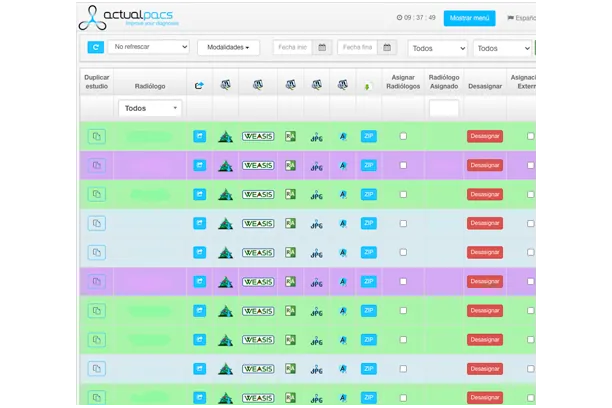Click the green download icon in the table header
Viewport: 612px width, 408px height.
tap(367, 86)
